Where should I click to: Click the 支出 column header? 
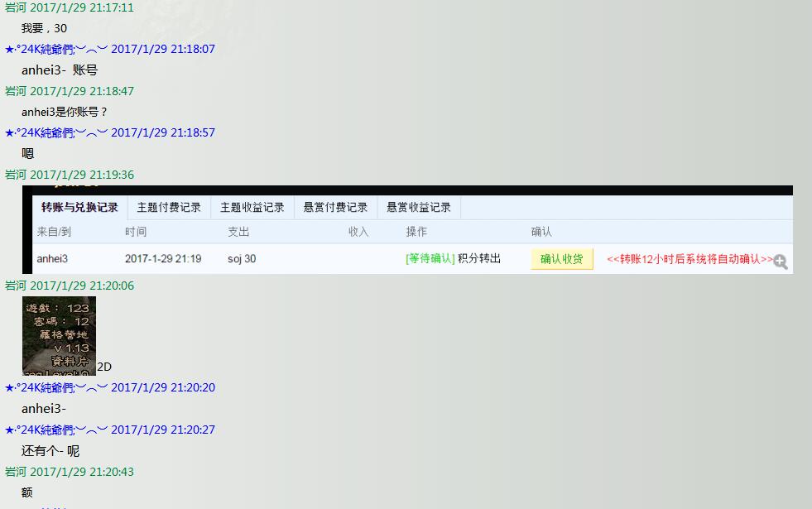pyautogui.click(x=238, y=232)
